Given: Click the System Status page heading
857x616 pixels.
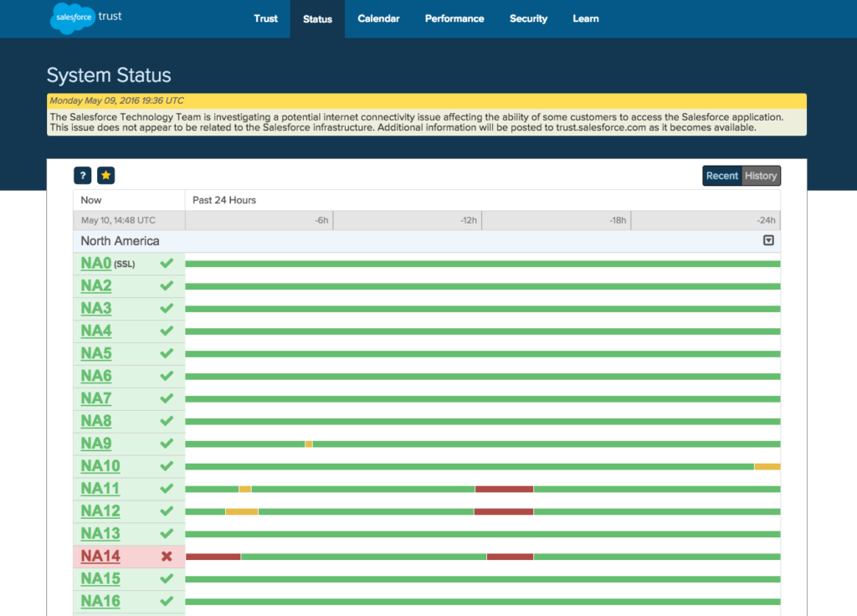Looking at the screenshot, I should pyautogui.click(x=109, y=75).
